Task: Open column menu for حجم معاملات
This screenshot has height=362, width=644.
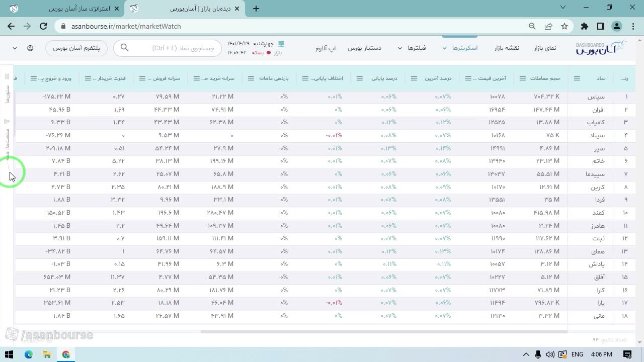Action: click(523, 78)
